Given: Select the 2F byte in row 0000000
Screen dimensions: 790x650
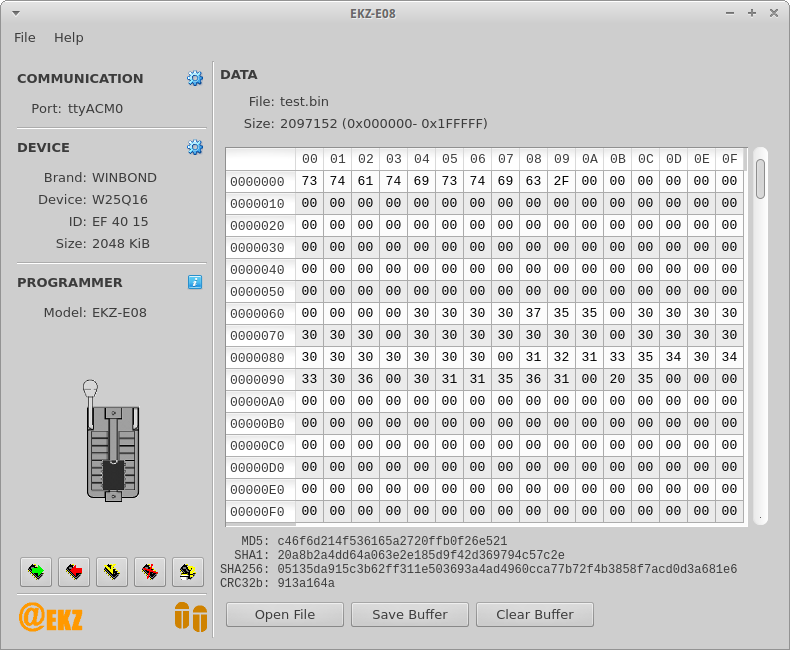Looking at the screenshot, I should pos(561,181).
